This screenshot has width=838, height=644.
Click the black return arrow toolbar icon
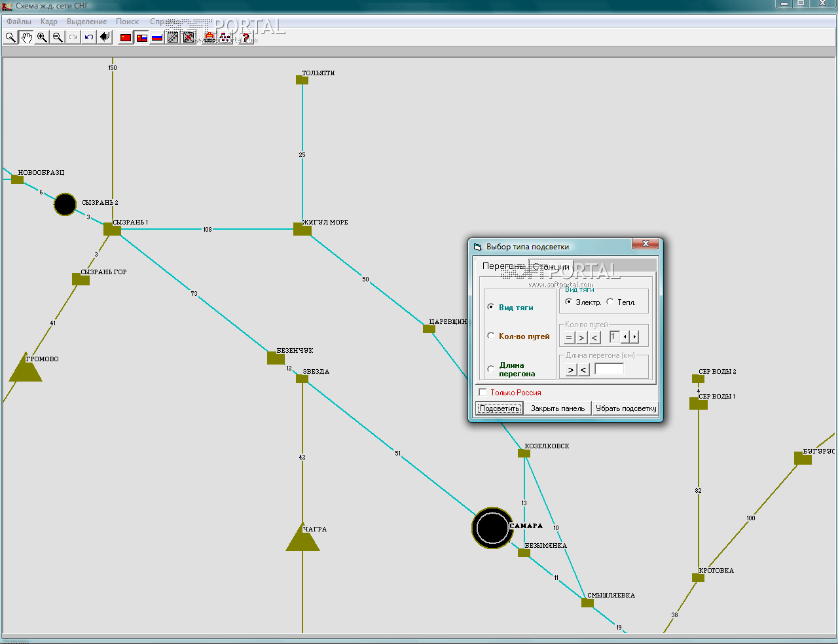pos(105,37)
